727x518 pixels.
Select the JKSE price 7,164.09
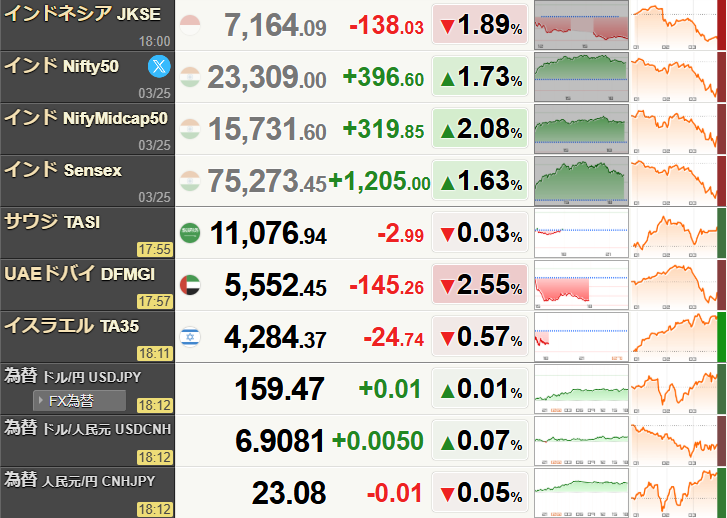275,26
